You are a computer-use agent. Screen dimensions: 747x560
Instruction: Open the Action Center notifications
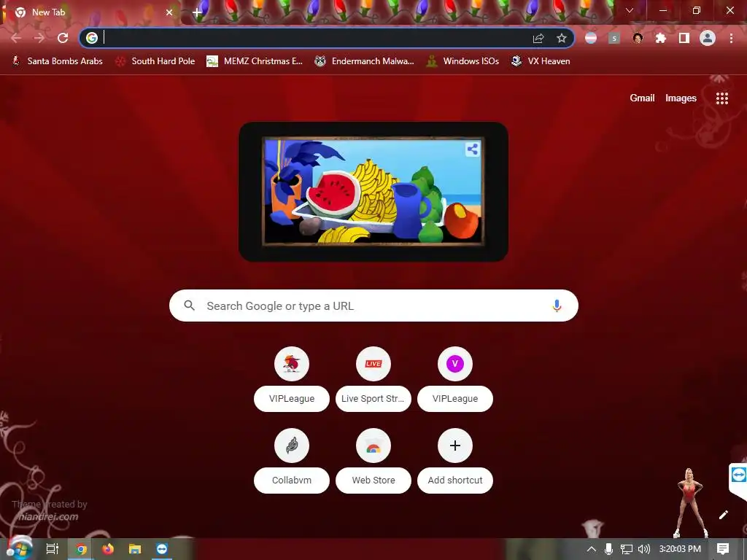tap(723, 549)
